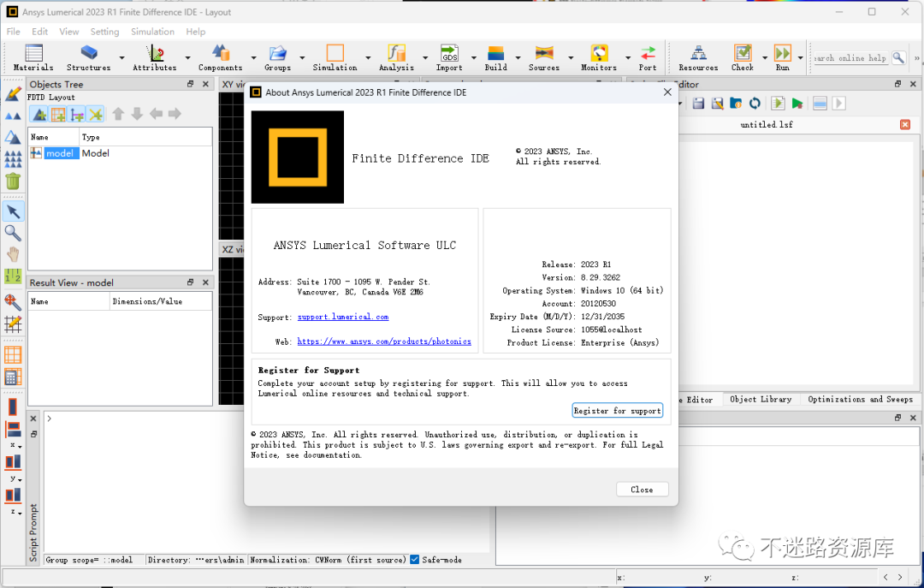
Task: Click the Dimensions/Value column header
Action: pyautogui.click(x=161, y=301)
